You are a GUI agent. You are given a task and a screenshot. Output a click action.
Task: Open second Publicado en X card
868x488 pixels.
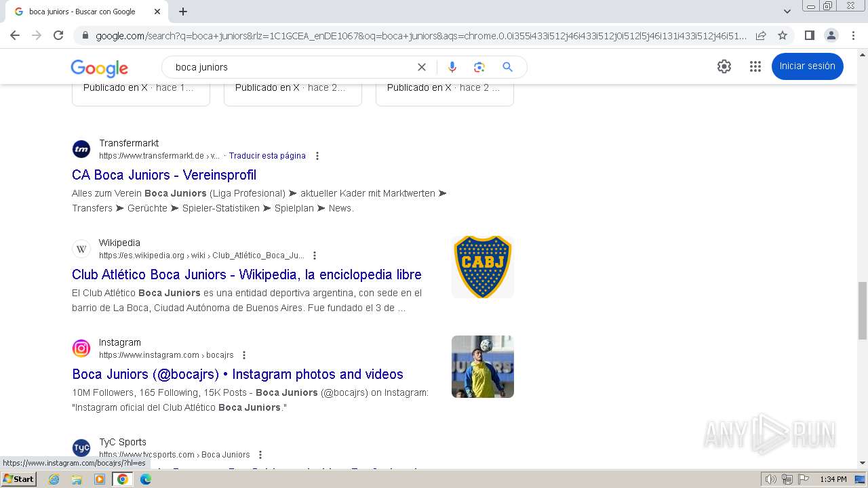[x=293, y=94]
